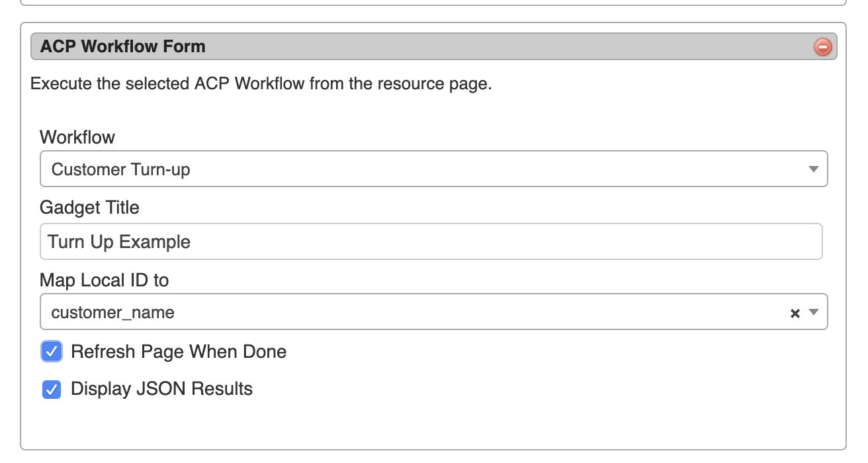868x463 pixels.
Task: Select the Customer Turn-up workflow combo box
Action: coord(423,169)
